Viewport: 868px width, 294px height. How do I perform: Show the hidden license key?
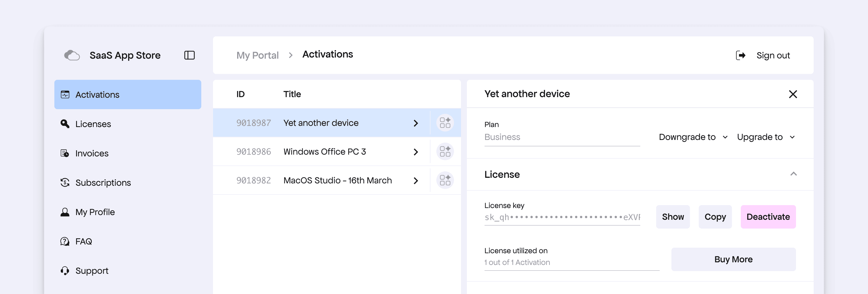click(x=673, y=217)
